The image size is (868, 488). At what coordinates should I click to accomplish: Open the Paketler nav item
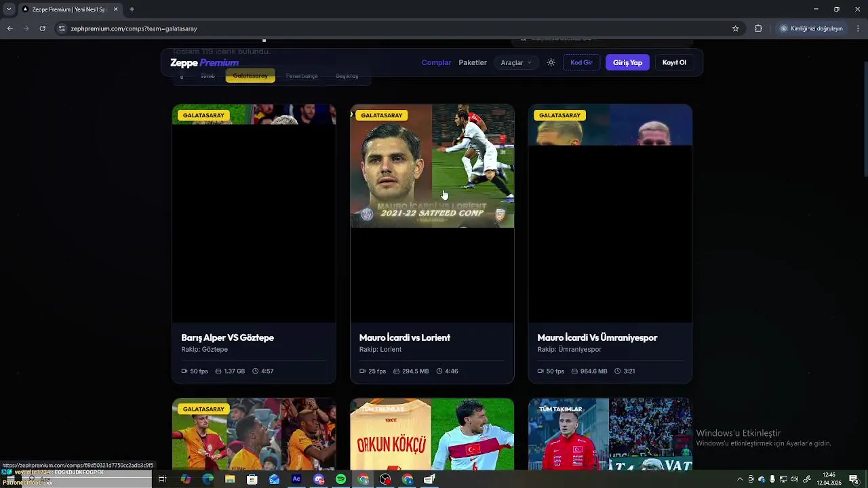coord(473,62)
